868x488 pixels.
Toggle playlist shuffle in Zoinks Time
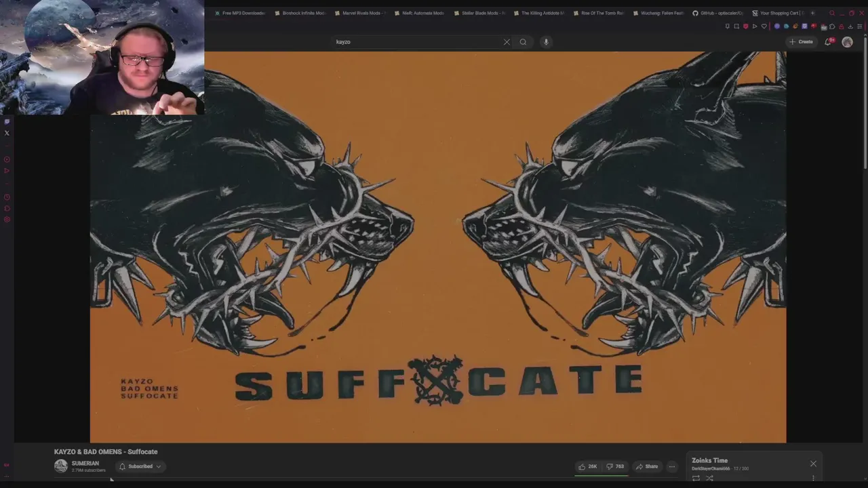click(x=709, y=479)
